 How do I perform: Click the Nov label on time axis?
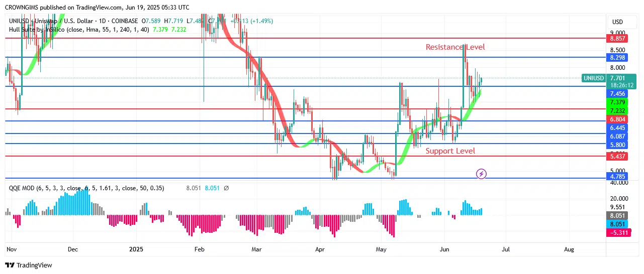click(x=11, y=249)
